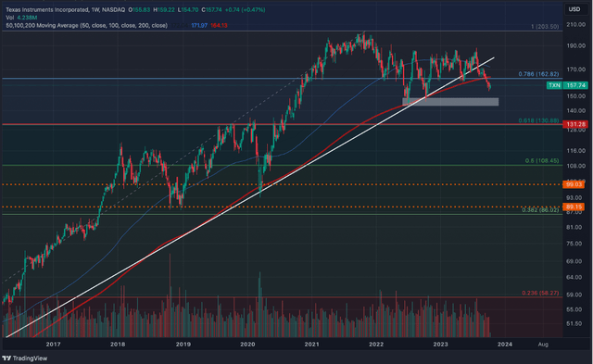Click the Vol 4.238M indicator label
The image size is (593, 364).
21,18
